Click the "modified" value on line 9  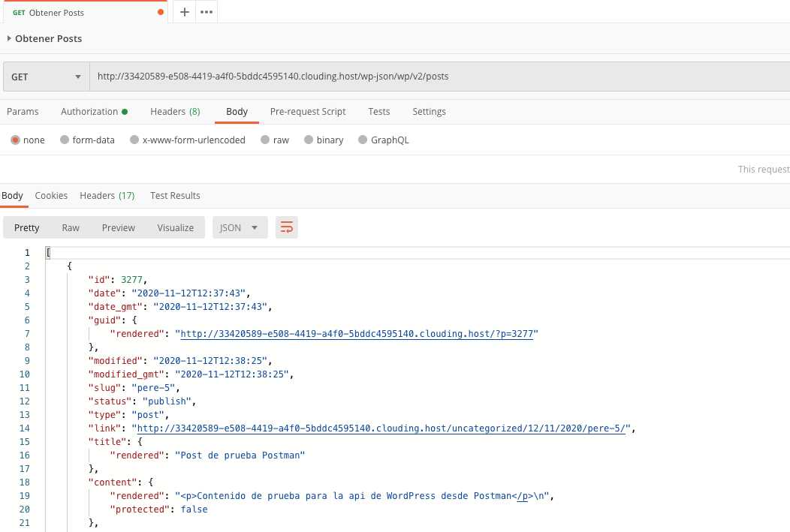[x=210, y=361]
